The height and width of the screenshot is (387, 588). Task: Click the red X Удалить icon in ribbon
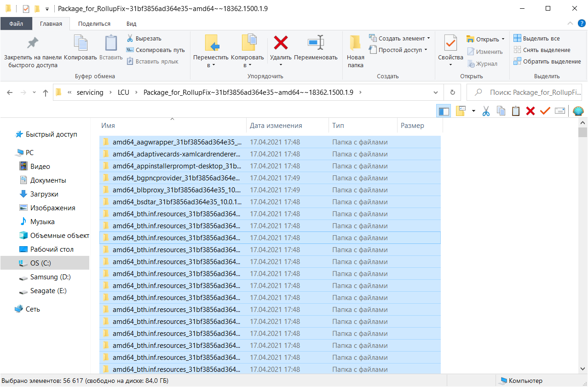click(x=281, y=43)
